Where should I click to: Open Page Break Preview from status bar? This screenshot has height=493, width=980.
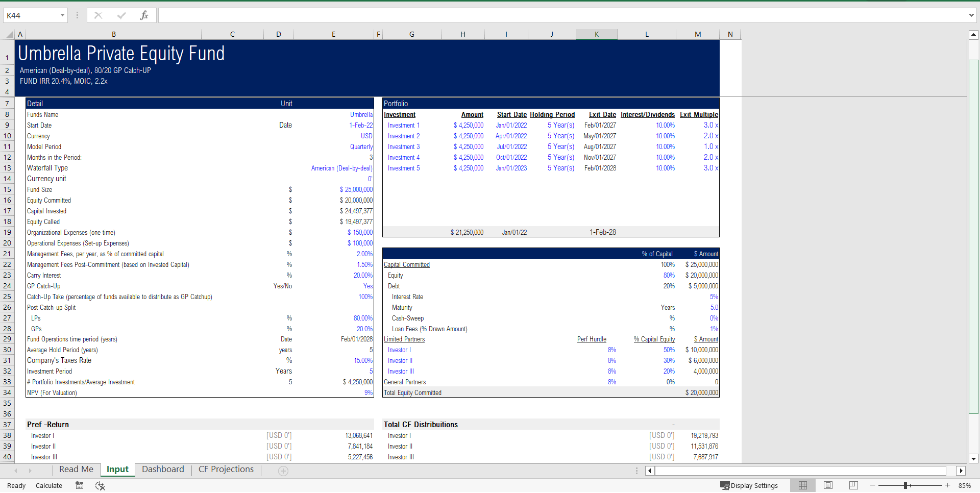[852, 485]
